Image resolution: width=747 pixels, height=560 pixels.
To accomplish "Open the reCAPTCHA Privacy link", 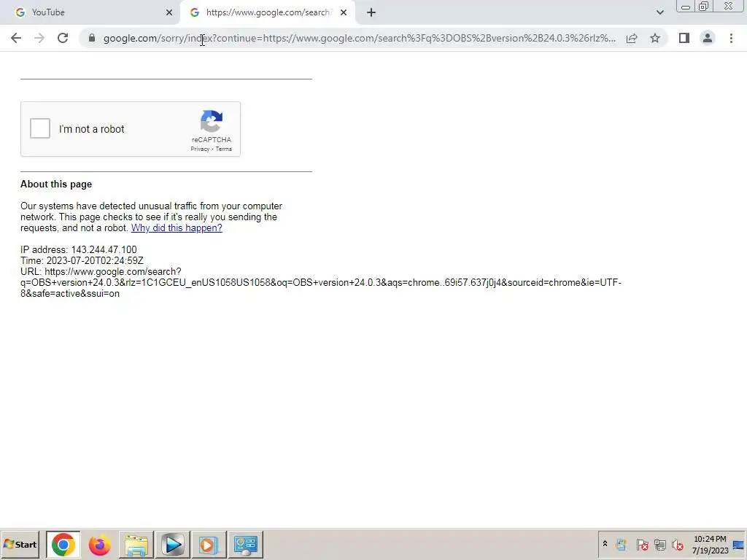I will (200, 149).
